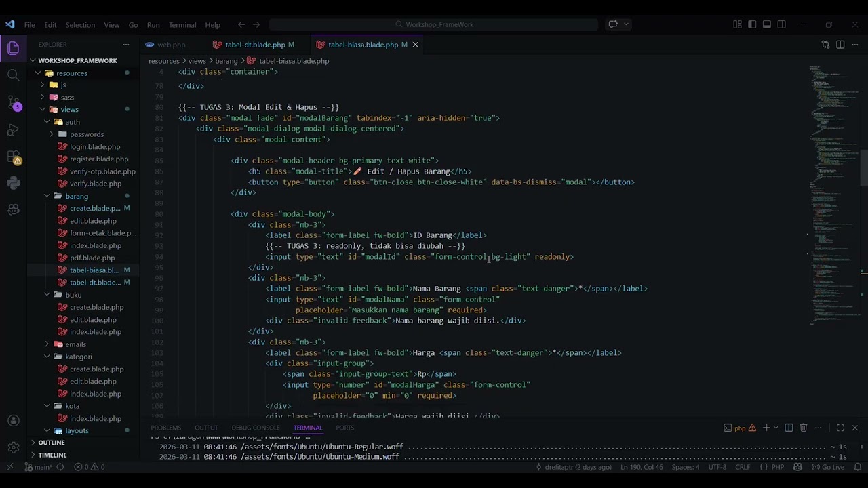The image size is (868, 488).
Task: Click Spaces: 4 indentation setting
Action: 686,467
